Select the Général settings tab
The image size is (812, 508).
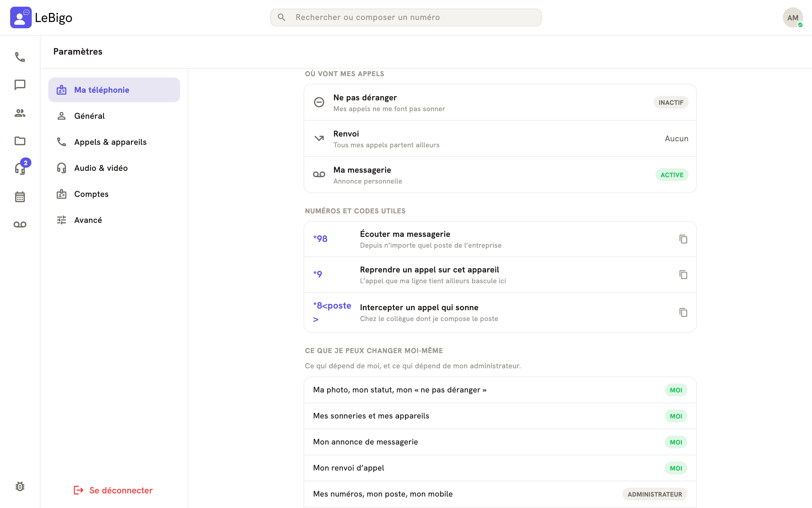pos(114,116)
